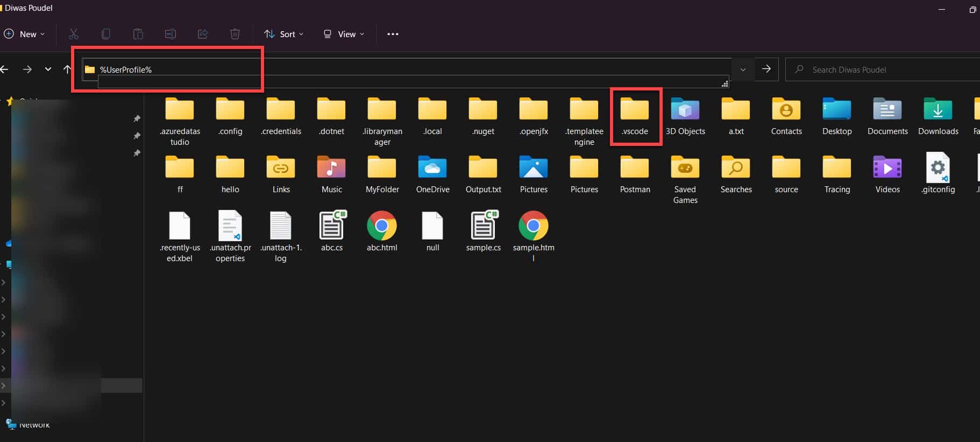Click the Rename toolbar icon
Screen dimensions: 980x442
(x=171, y=34)
